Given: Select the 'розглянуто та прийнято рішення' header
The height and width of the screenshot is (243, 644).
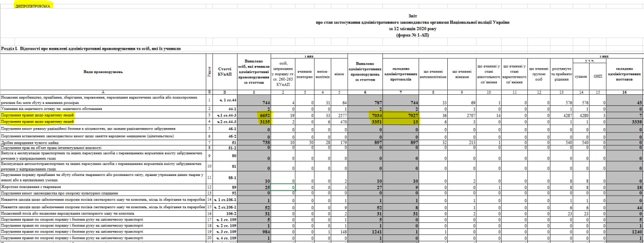Looking at the screenshot, I should [561, 74].
